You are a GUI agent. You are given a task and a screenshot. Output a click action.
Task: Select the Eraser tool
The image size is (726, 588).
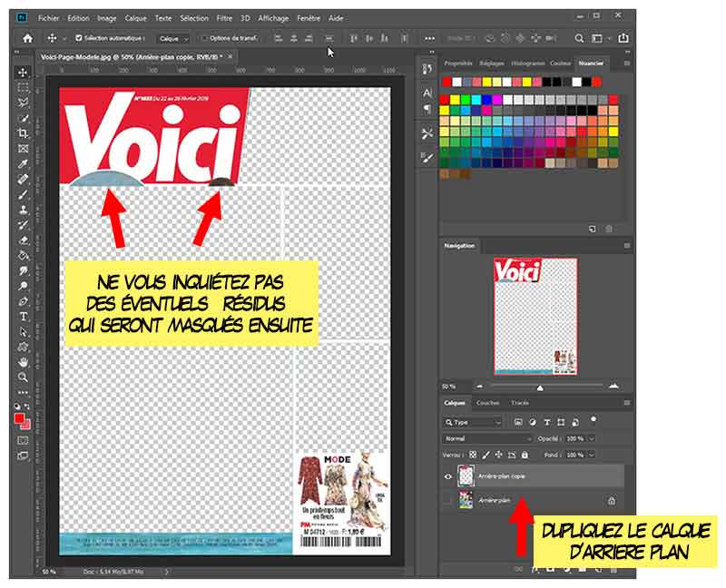(x=22, y=240)
